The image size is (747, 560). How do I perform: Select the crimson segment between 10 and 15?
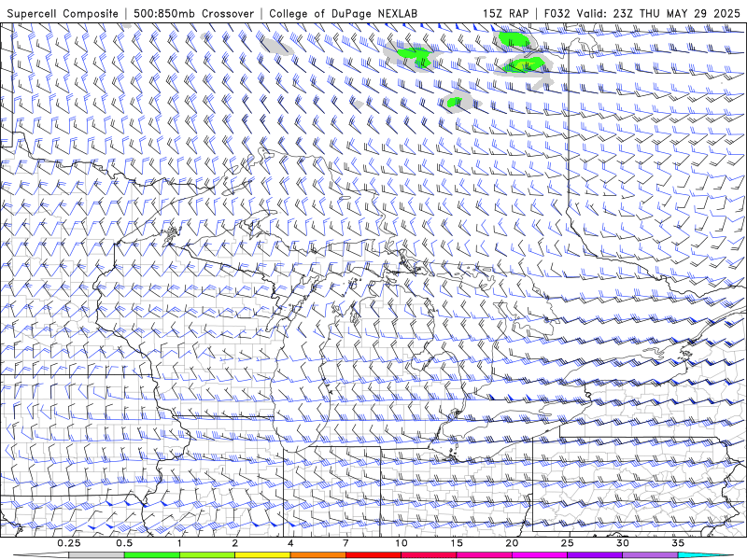pyautogui.click(x=429, y=555)
